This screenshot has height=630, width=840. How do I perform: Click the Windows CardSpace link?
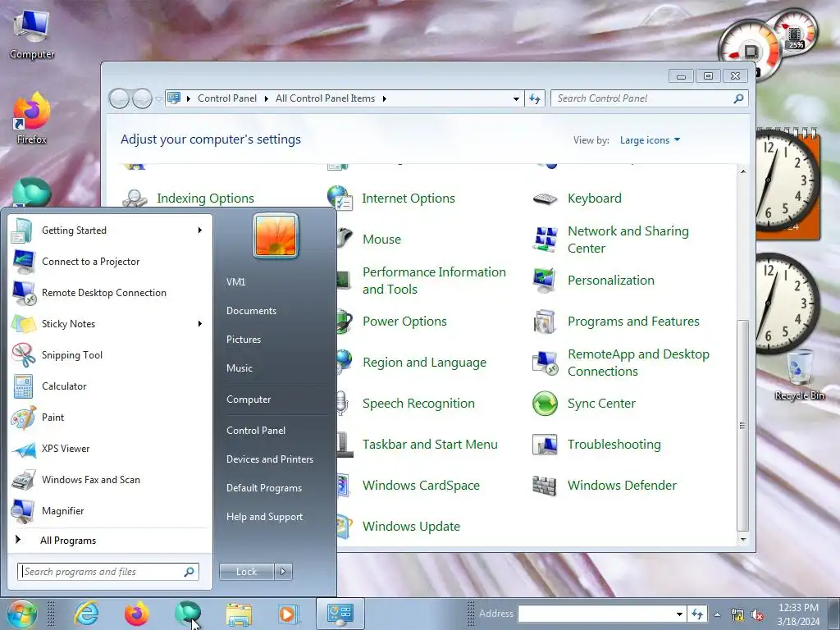(x=421, y=486)
